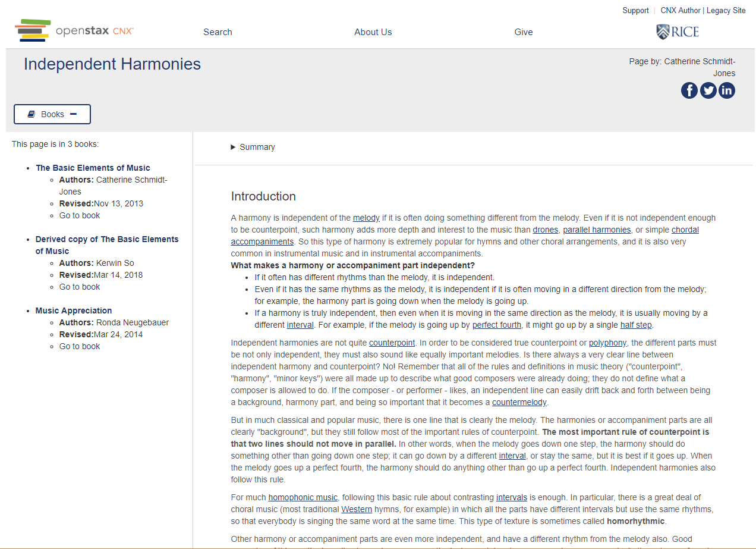Share the page via the LinkedIn icon
The image size is (756, 549).
pos(726,90)
